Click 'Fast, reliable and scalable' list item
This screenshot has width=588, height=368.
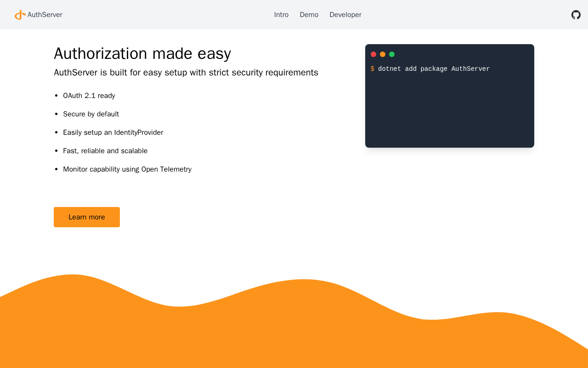coord(105,151)
